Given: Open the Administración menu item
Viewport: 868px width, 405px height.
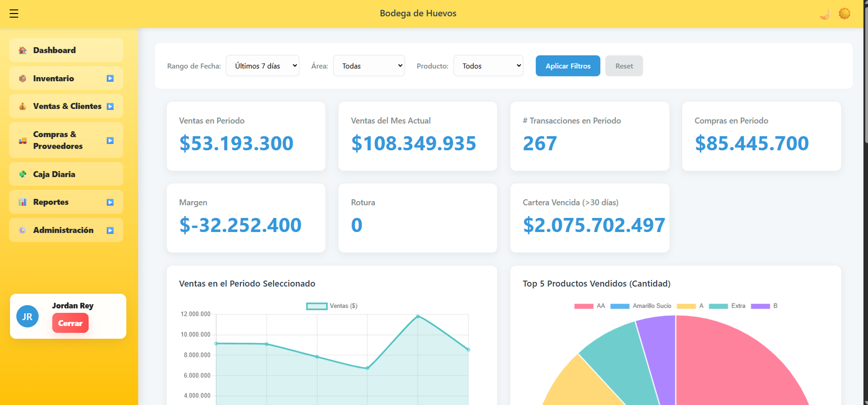Looking at the screenshot, I should [66, 230].
